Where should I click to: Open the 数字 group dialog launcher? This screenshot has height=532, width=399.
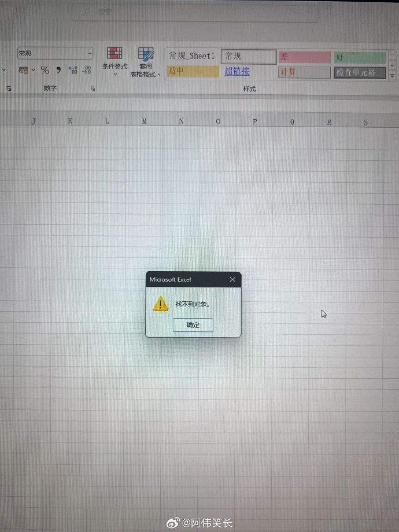click(x=93, y=88)
